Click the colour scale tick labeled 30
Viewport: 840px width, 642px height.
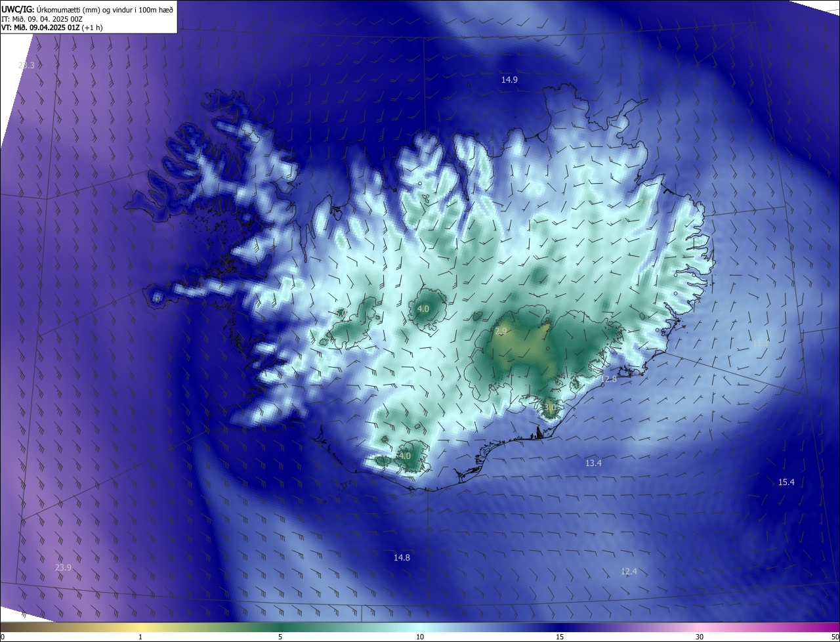point(700,637)
